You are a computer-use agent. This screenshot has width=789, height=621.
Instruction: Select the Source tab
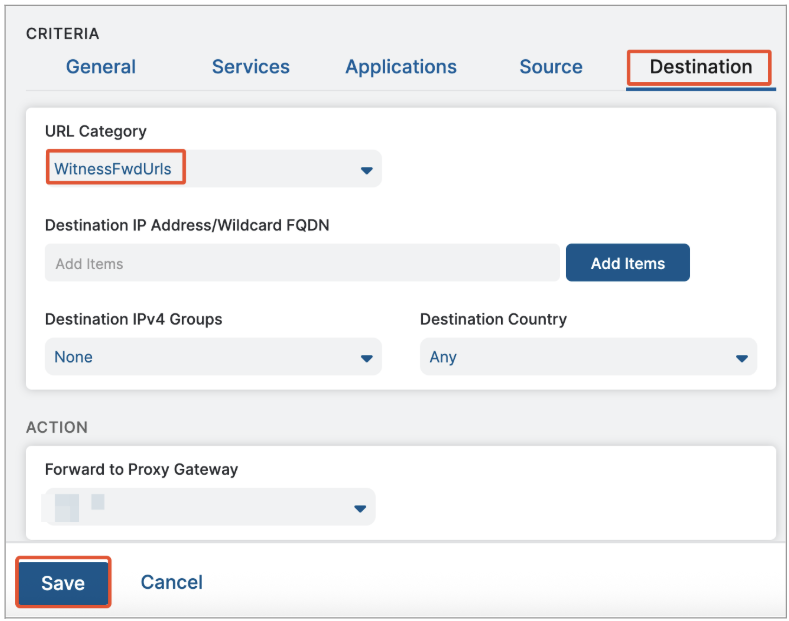pos(551,67)
